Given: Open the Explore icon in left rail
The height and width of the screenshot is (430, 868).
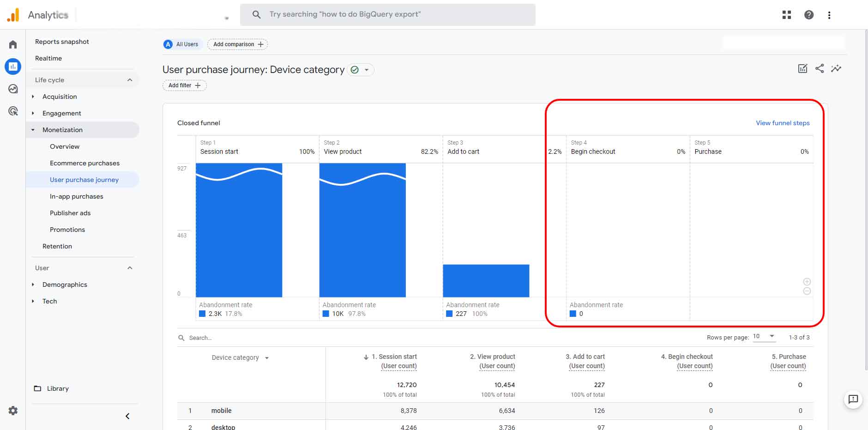Looking at the screenshot, I should click(x=13, y=89).
